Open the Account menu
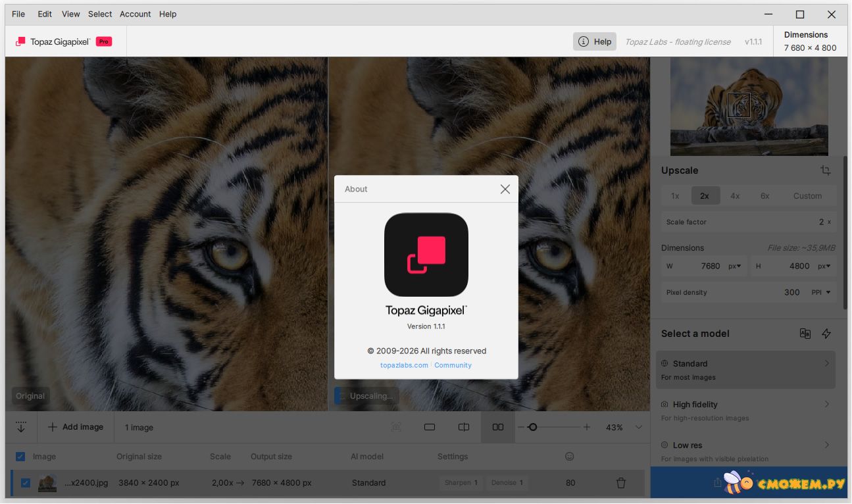This screenshot has height=504, width=852. point(135,14)
